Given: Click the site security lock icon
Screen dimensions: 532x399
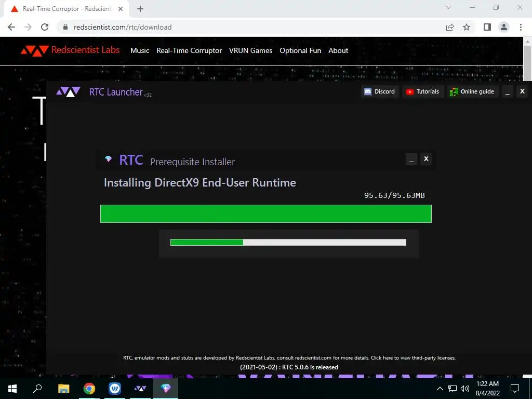Looking at the screenshot, I should (65, 27).
